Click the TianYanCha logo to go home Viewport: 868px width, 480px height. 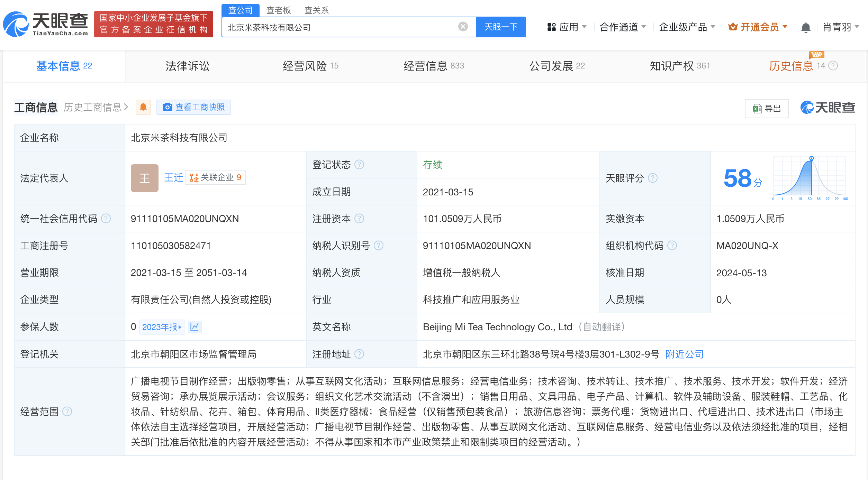[46, 24]
